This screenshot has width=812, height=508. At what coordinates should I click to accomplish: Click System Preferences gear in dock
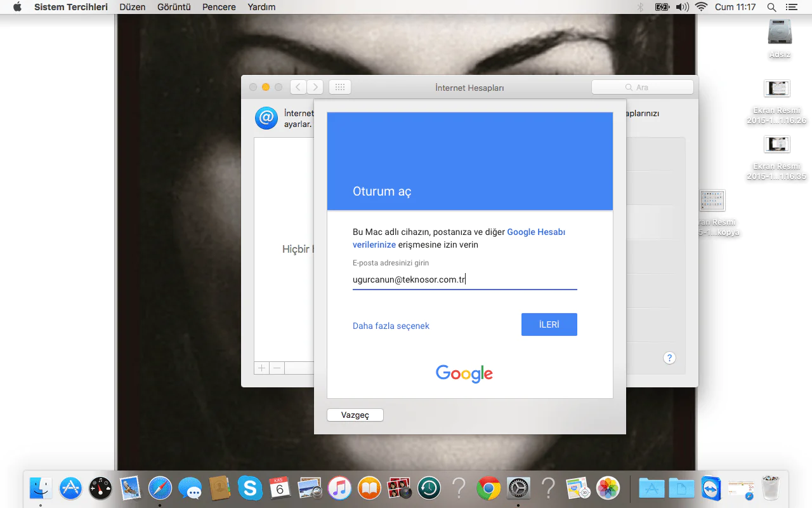518,488
